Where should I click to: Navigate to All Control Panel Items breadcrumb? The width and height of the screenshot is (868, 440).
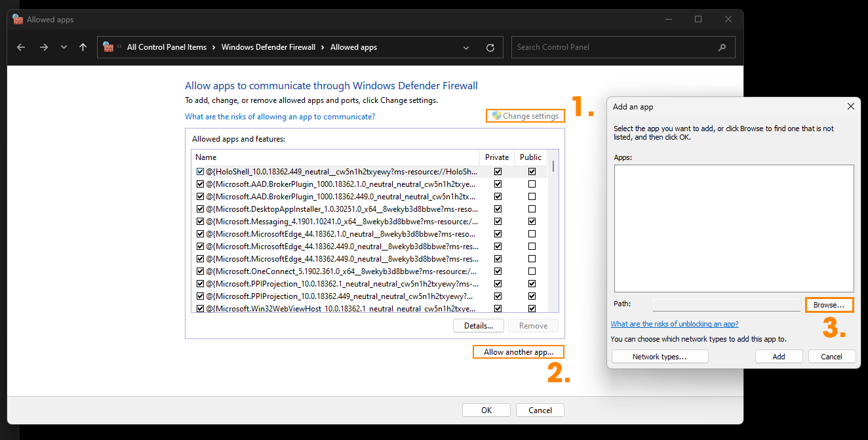[167, 47]
